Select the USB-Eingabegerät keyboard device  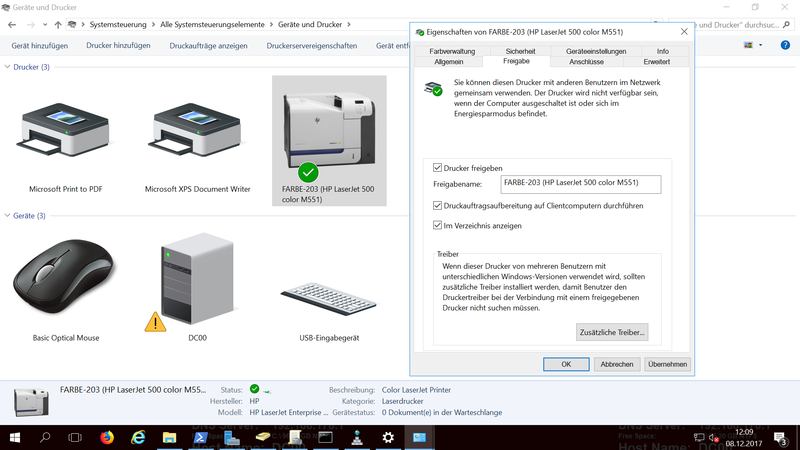329,311
